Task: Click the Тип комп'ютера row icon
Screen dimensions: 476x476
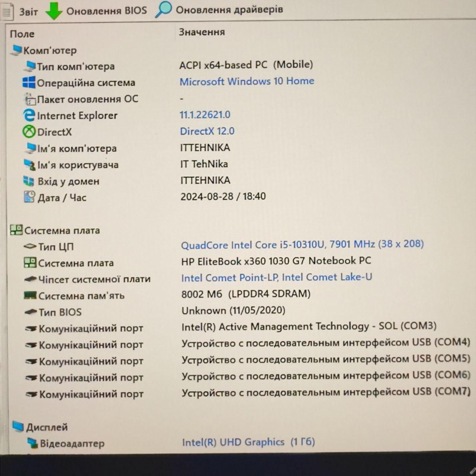Action: [30, 67]
